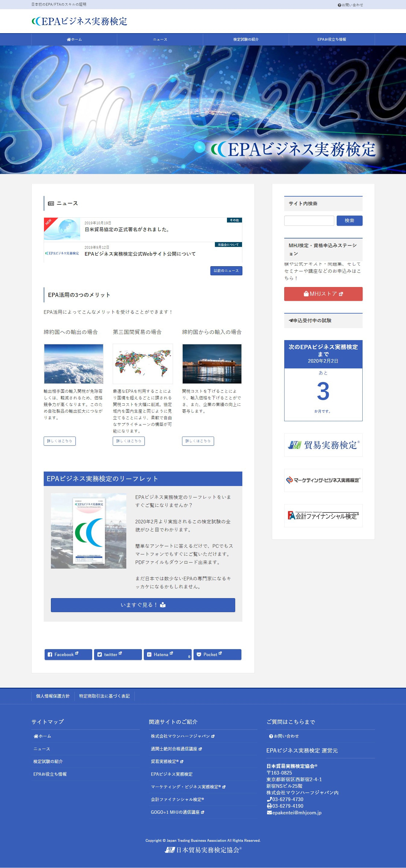406x868 pixels.
Task: Click the 貿易実務検定 banner logo
Action: click(x=323, y=445)
